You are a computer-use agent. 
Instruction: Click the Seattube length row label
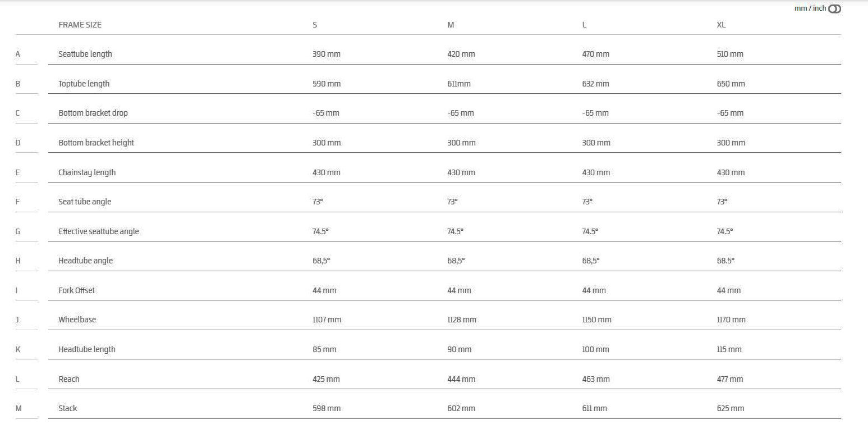coord(85,54)
